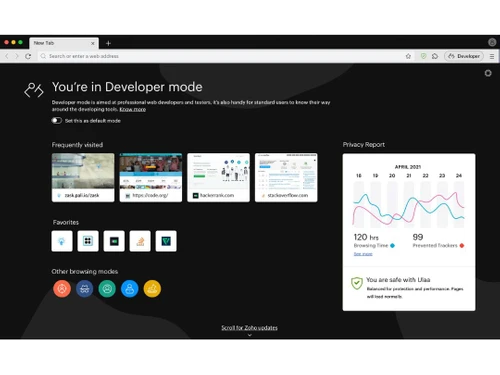The width and height of the screenshot is (500, 375).
Task: Switch to the dark blue browsing mode icon
Action: pos(85,289)
